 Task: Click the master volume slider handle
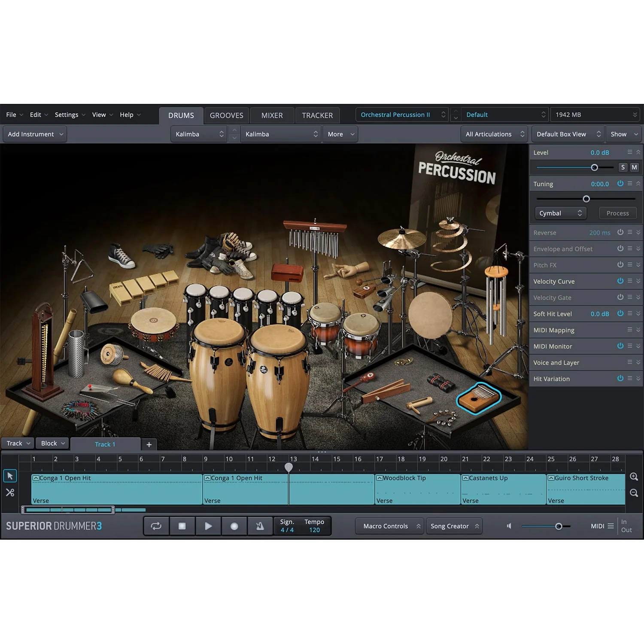coord(559,526)
